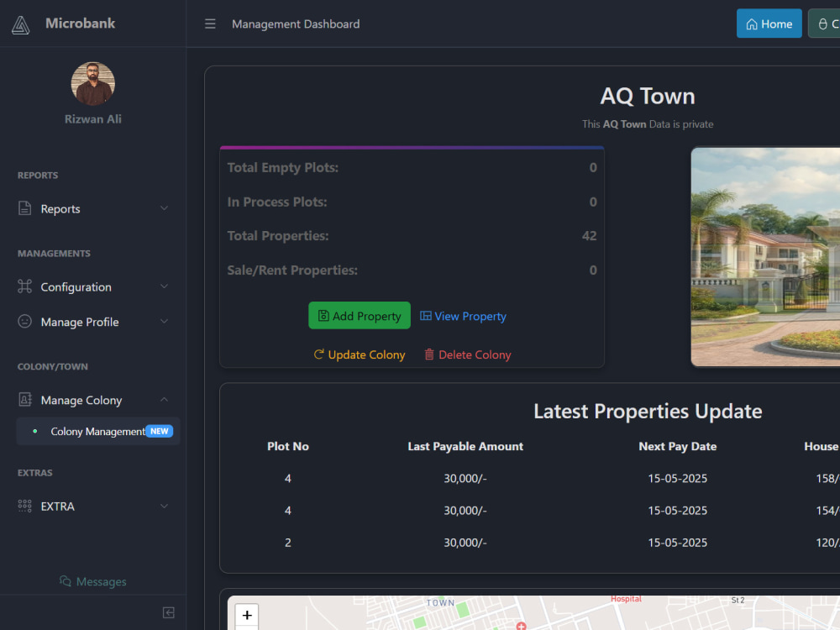Click the save icon in Add Property
The width and height of the screenshot is (840, 630).
(323, 316)
